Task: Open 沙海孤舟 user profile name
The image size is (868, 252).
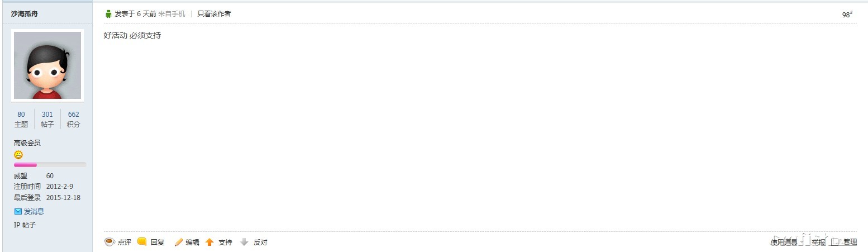Action: pyautogui.click(x=25, y=13)
